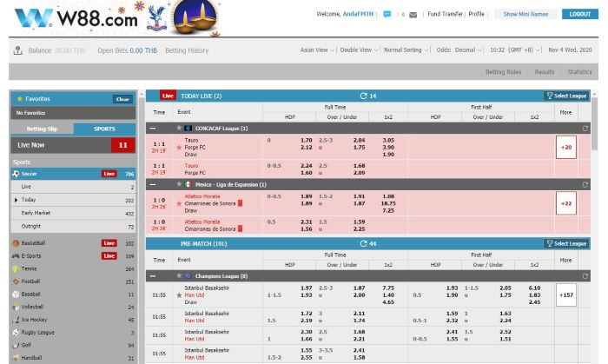This screenshot has height=364, width=608.
Task: Click the Football sport icon
Action: [16, 281]
